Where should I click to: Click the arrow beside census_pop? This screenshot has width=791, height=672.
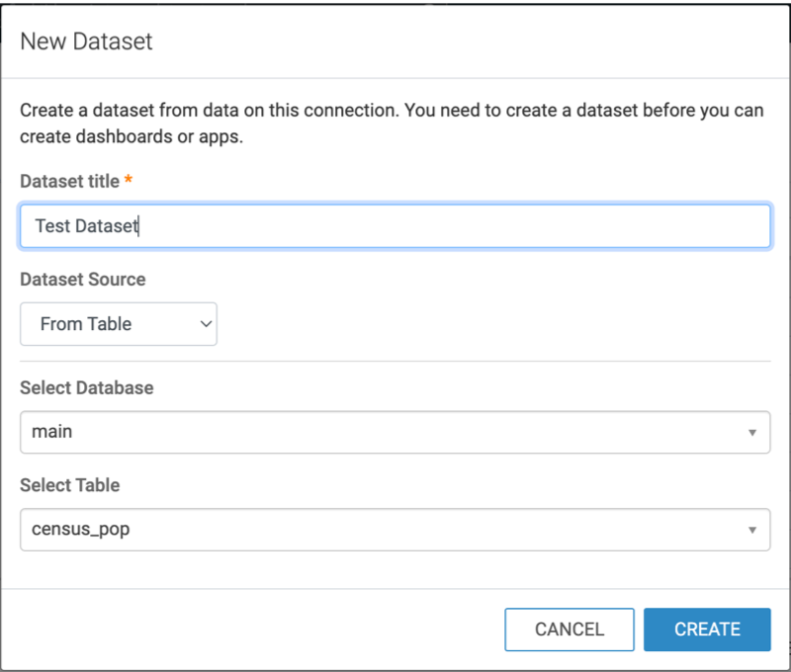click(x=752, y=530)
